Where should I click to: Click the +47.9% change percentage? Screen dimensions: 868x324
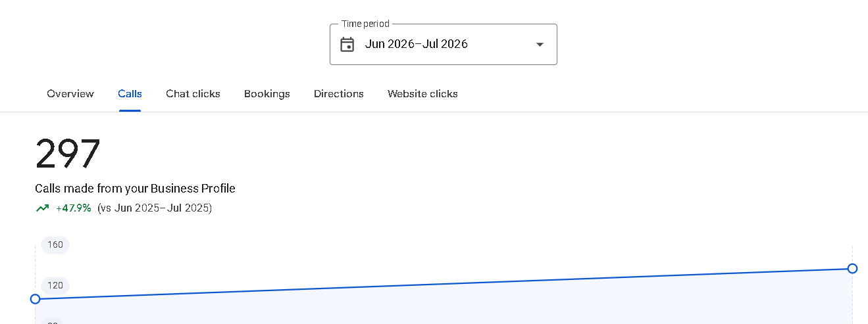[x=74, y=208]
